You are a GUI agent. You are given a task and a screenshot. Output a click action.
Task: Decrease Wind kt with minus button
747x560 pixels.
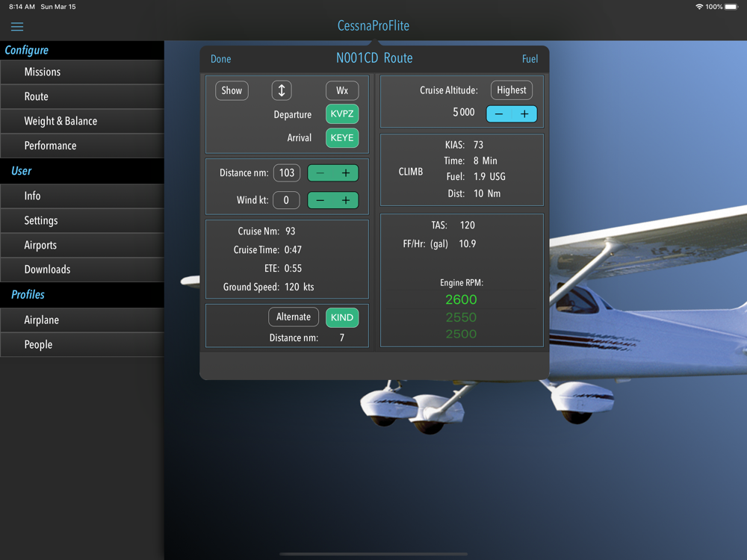pos(320,200)
